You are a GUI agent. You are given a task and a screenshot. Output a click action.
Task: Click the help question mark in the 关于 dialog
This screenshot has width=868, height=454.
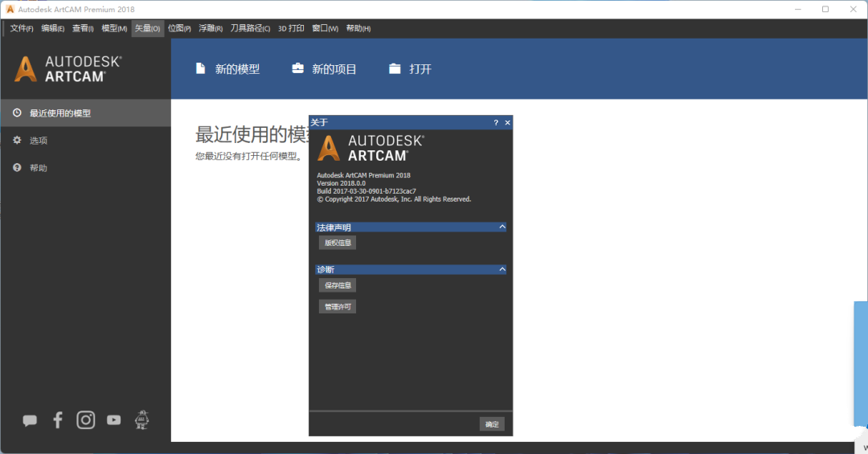[496, 122]
